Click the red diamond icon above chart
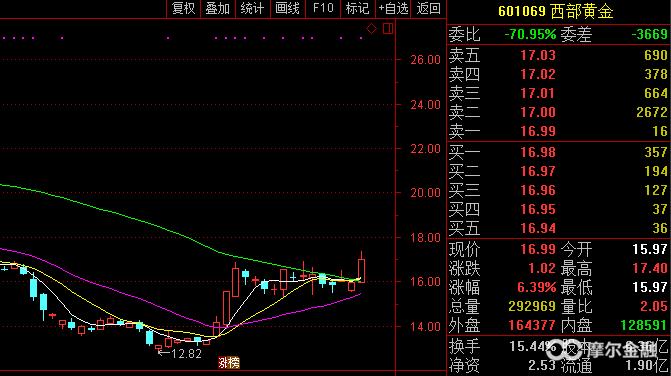The height and width of the screenshot is (376, 671). pyautogui.click(x=371, y=29)
